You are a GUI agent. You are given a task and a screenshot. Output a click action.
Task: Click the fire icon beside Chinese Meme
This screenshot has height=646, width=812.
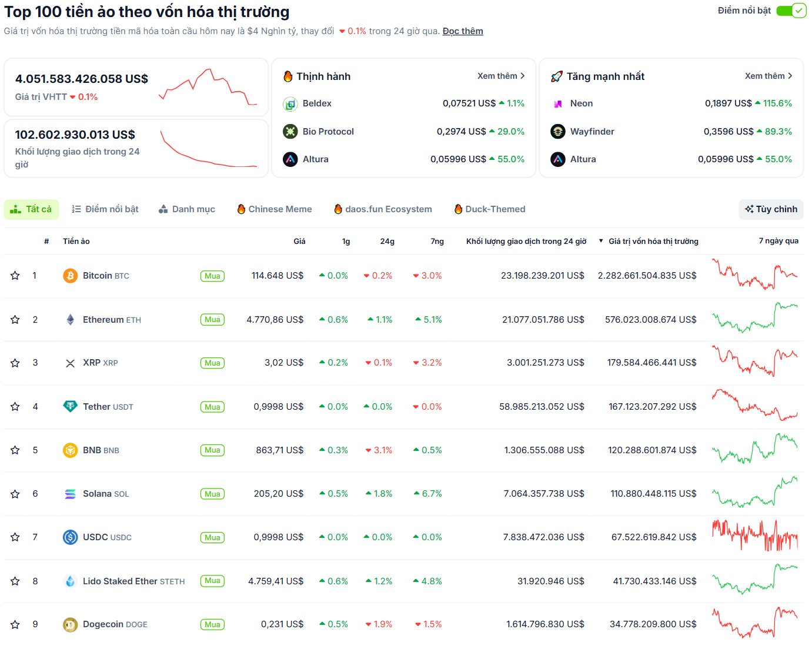click(x=241, y=209)
